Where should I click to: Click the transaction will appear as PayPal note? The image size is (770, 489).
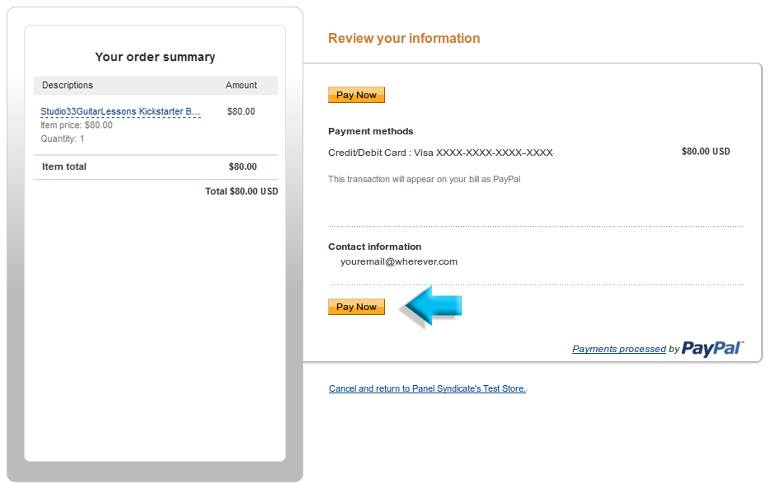(x=424, y=179)
